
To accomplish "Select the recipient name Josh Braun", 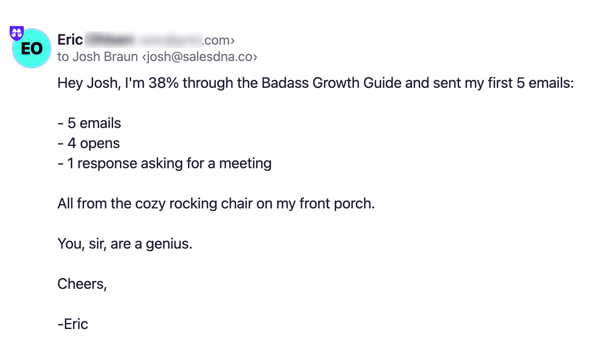I will (x=105, y=57).
